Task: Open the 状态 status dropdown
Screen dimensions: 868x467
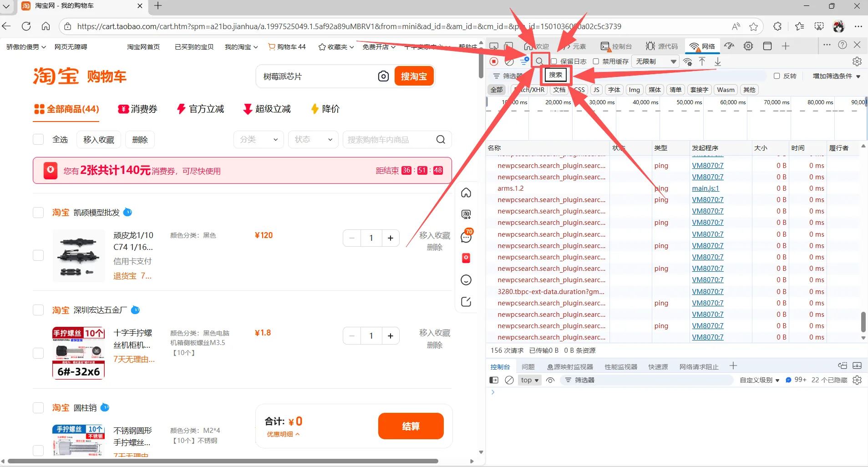Action: pyautogui.click(x=313, y=139)
